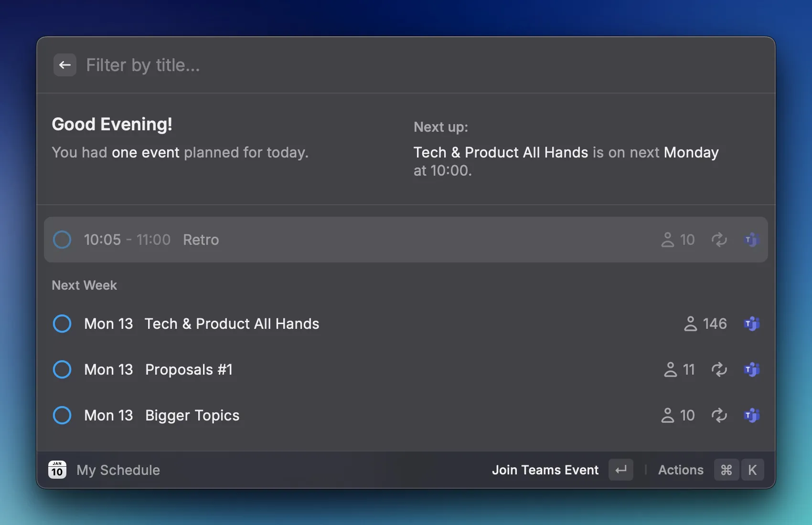This screenshot has height=525, width=812.
Task: Click the Filter by title search field
Action: (382, 65)
